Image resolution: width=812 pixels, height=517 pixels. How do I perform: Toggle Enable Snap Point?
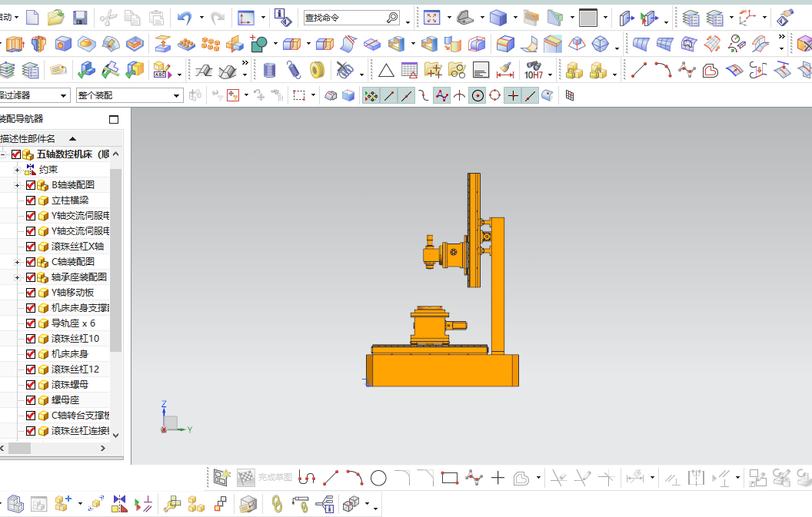pos(371,96)
